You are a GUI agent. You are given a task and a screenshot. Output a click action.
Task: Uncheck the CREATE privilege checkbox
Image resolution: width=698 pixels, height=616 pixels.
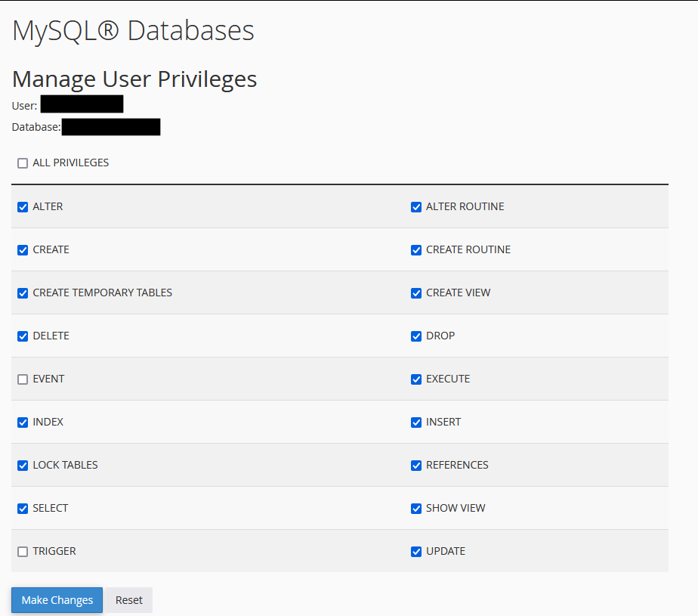[23, 250]
